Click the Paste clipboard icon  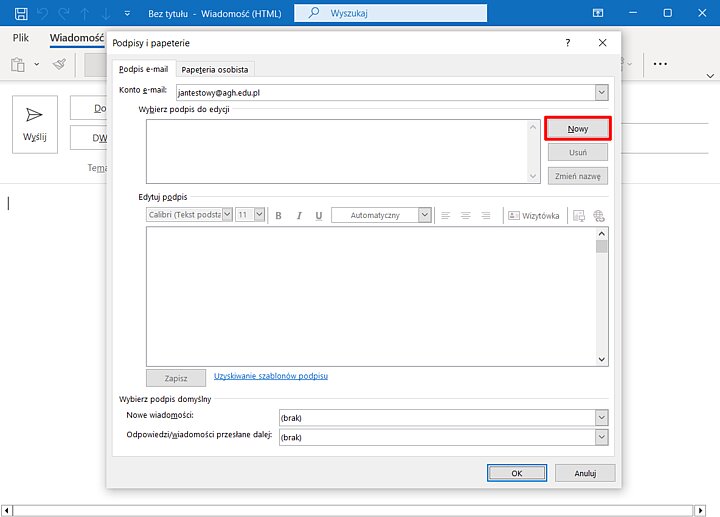click(18, 65)
